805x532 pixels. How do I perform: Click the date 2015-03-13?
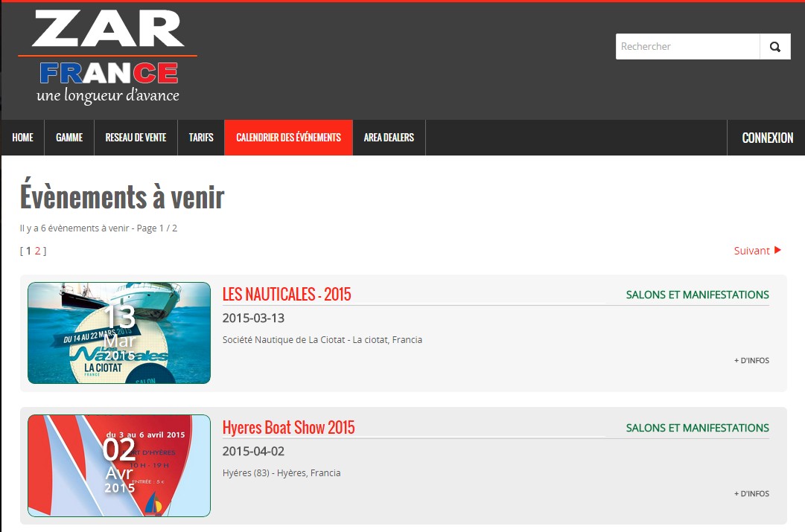(253, 318)
